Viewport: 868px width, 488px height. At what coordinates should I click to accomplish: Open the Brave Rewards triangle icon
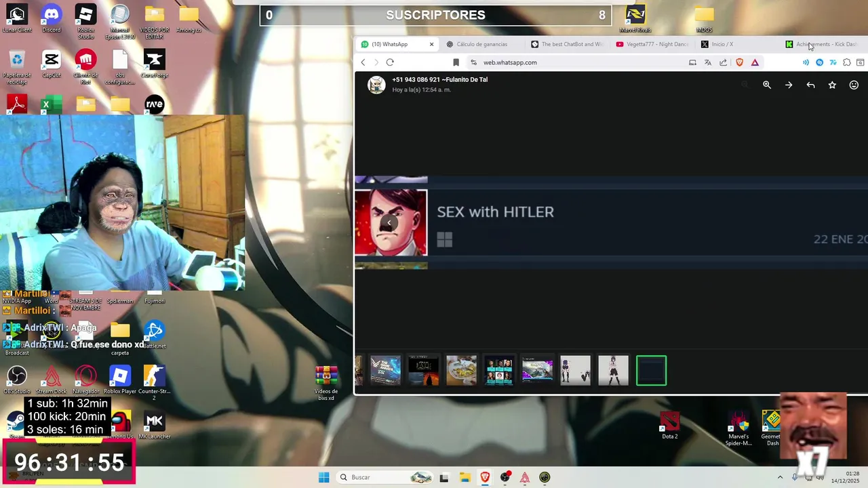(x=755, y=62)
